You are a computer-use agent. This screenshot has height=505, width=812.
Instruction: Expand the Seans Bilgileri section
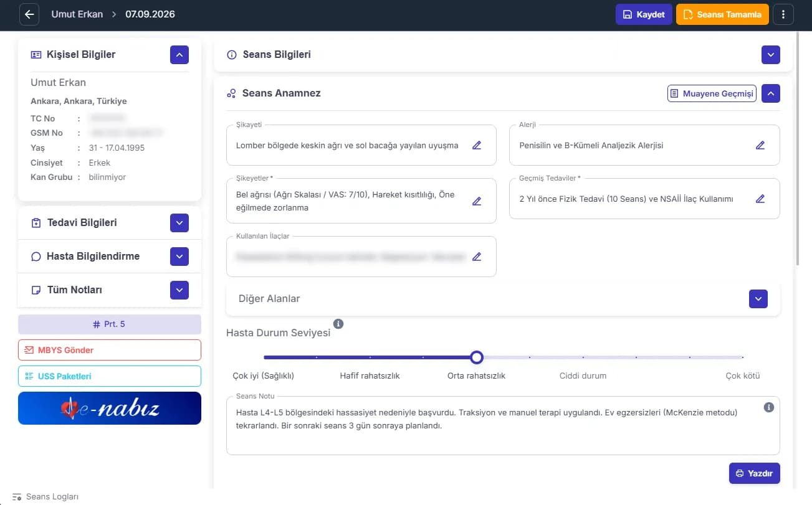771,55
